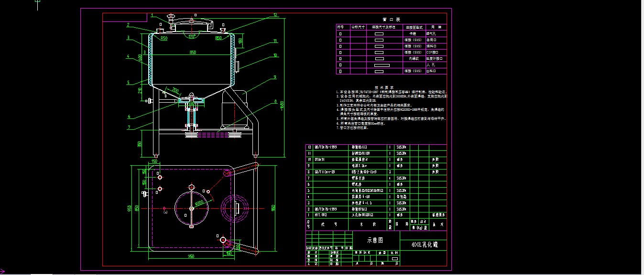The height and width of the screenshot is (275, 644).
Task: Select the '120°' angle dimension on tank lid
Action: click(191, 36)
